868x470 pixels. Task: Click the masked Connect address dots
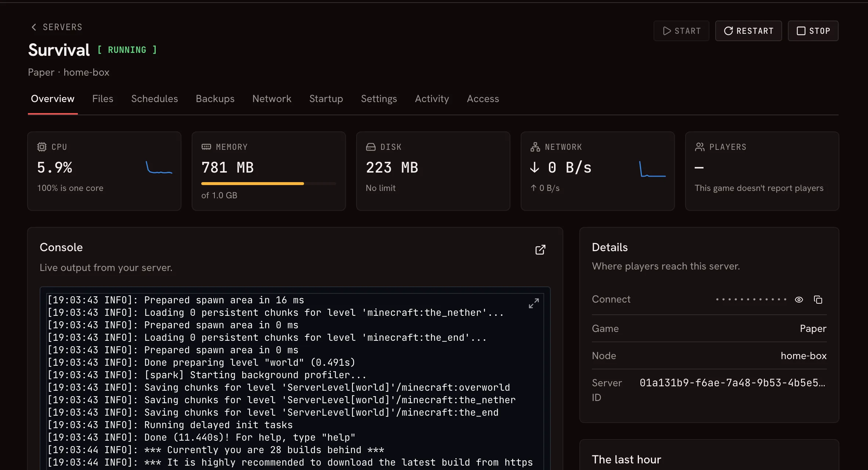(x=751, y=300)
